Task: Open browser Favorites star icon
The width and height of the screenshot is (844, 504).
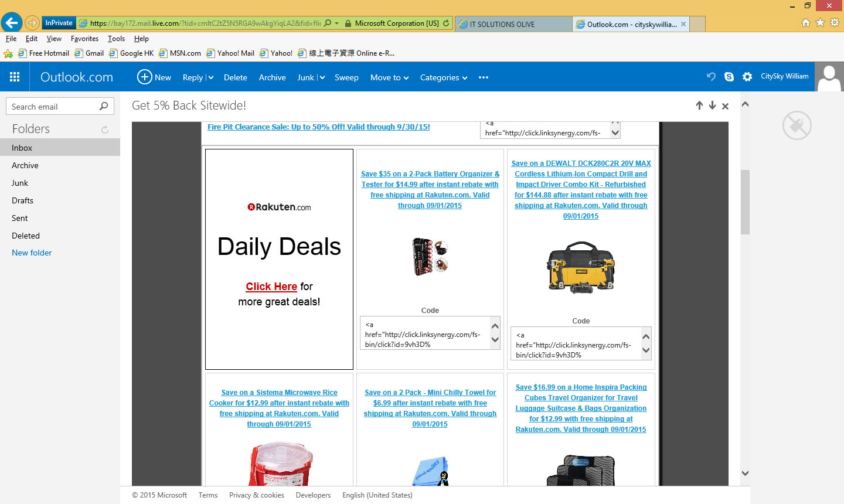Action: click(x=820, y=23)
